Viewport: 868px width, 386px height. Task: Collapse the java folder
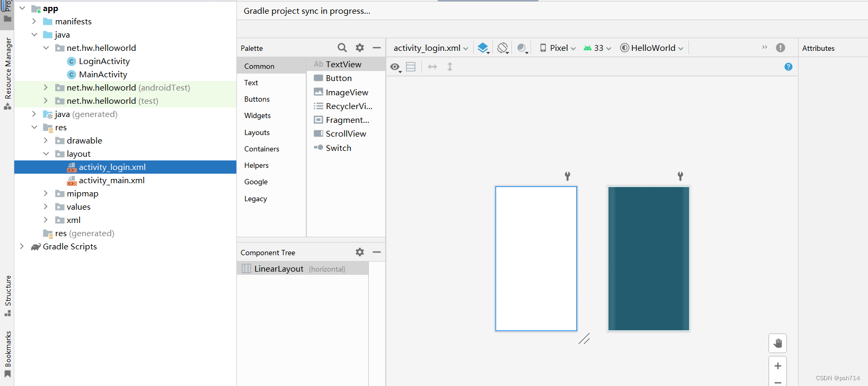(34, 34)
